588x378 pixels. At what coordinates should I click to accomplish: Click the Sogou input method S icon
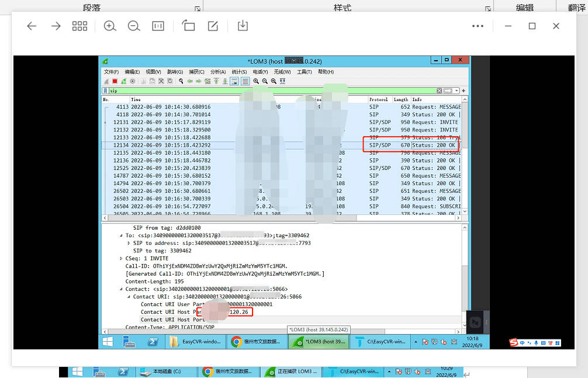click(x=513, y=342)
